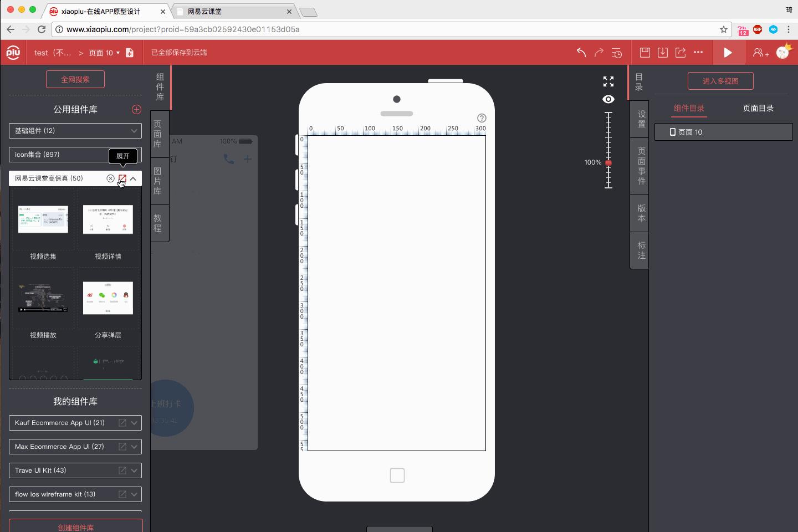Expand Max Ecommerce App UI library
798x532 pixels.
coord(134,447)
